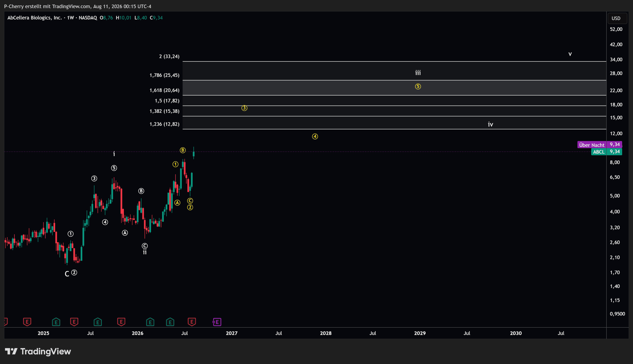Image resolution: width=633 pixels, height=364 pixels.
Task: Click the close value C9,34
Action: tap(156, 18)
